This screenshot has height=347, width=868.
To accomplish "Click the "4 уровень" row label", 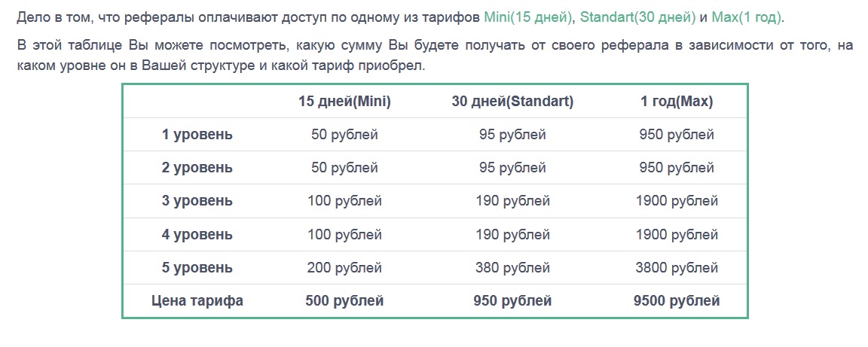I will [x=197, y=234].
